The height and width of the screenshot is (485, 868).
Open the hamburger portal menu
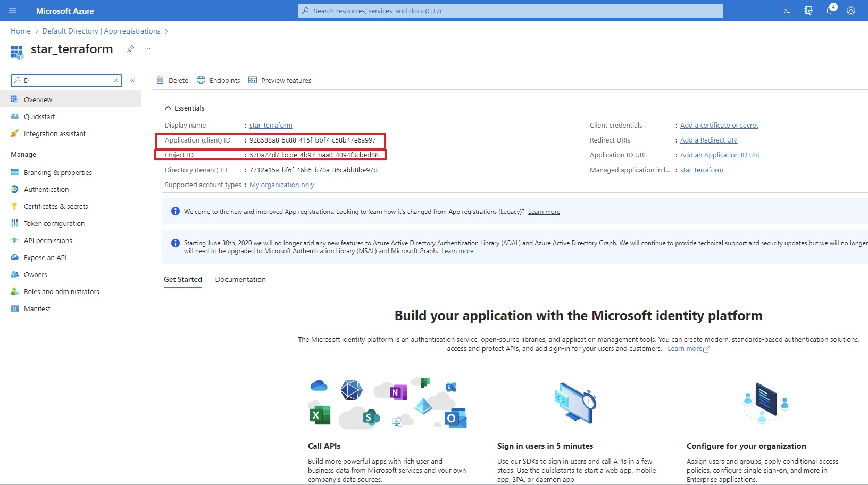point(13,11)
